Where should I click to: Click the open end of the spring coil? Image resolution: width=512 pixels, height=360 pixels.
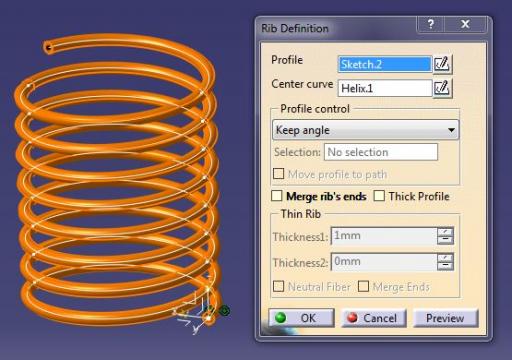point(49,48)
